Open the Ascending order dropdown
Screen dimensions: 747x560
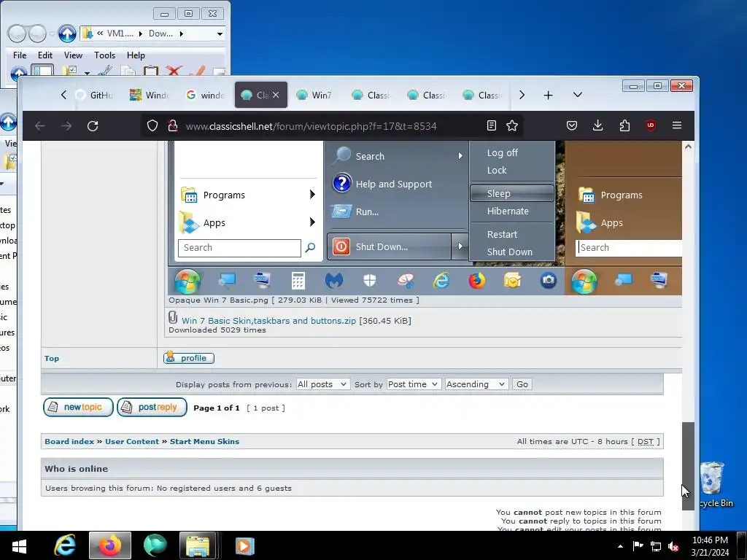(476, 384)
